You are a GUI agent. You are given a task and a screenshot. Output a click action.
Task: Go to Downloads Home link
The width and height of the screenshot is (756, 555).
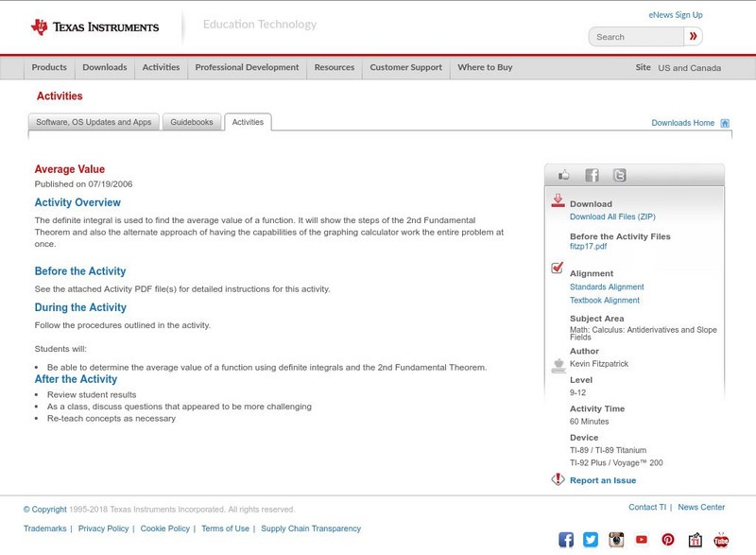point(682,123)
